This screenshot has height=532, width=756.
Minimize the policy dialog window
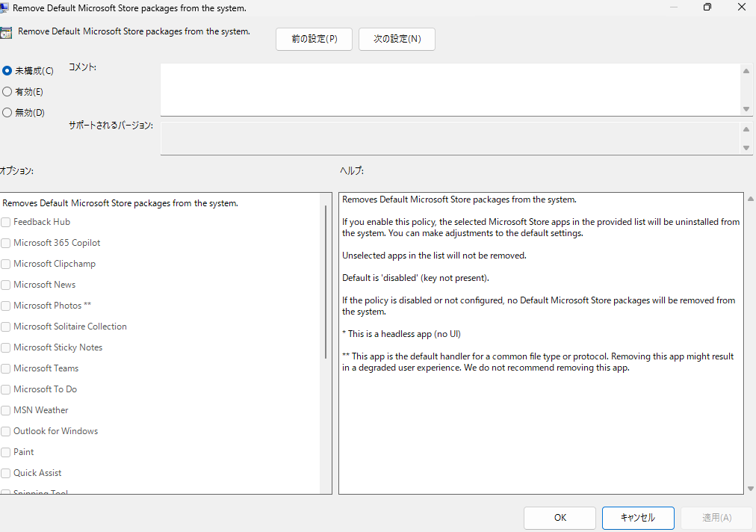(x=674, y=7)
